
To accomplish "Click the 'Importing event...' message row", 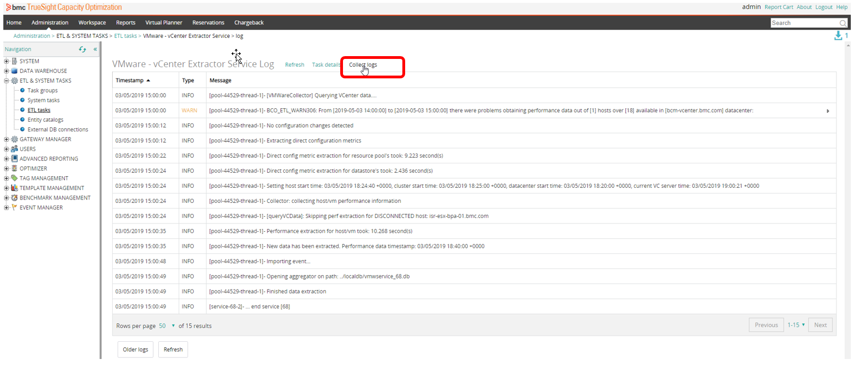I will pos(260,261).
